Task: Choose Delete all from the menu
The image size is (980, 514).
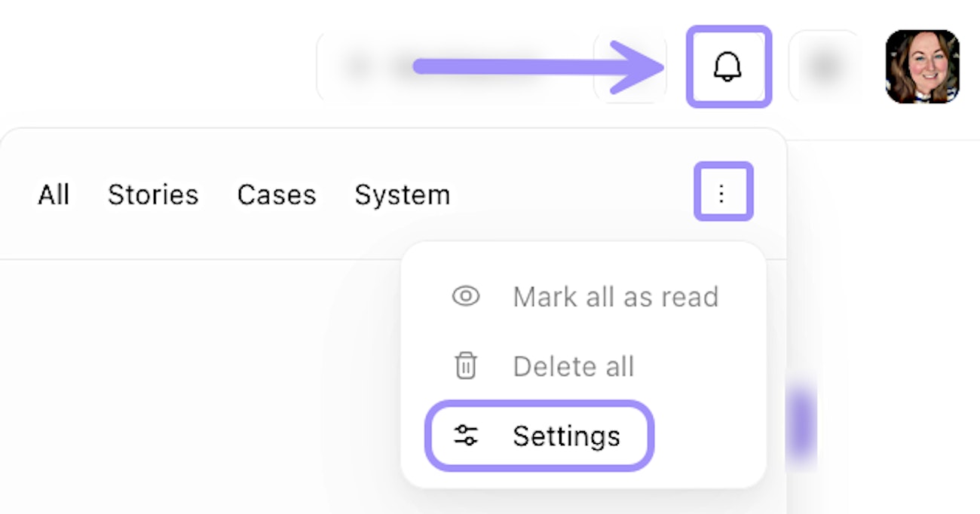Action: click(x=573, y=366)
